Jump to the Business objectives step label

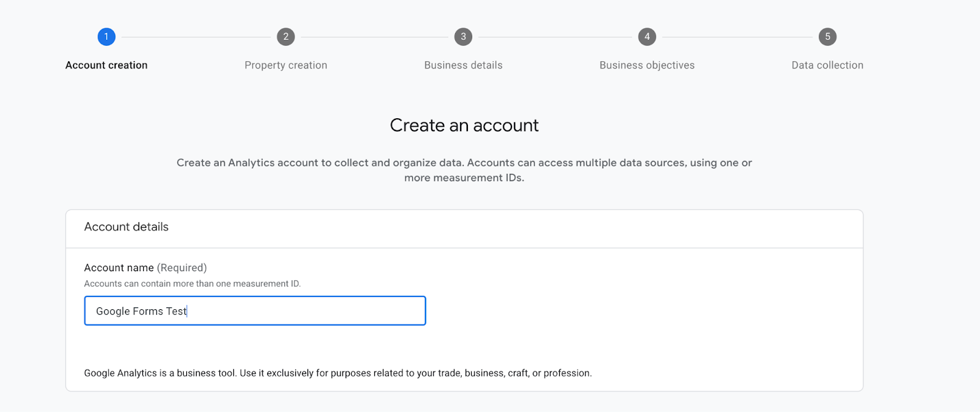point(647,65)
